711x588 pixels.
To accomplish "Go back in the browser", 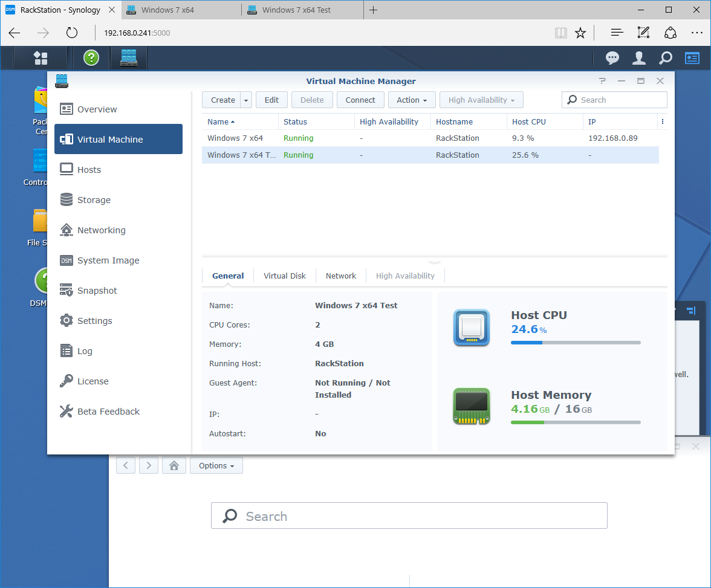I will [x=15, y=33].
